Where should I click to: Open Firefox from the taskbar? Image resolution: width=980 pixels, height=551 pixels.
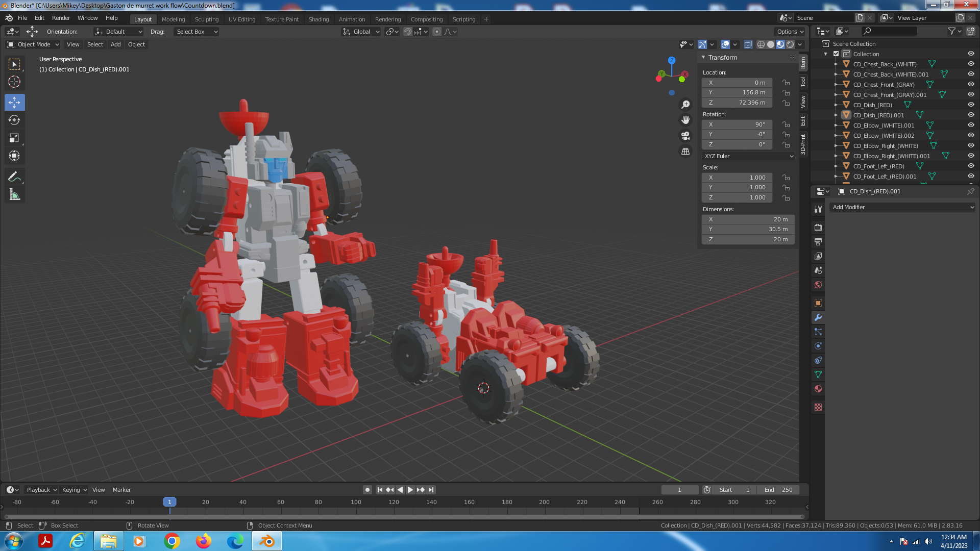click(204, 541)
